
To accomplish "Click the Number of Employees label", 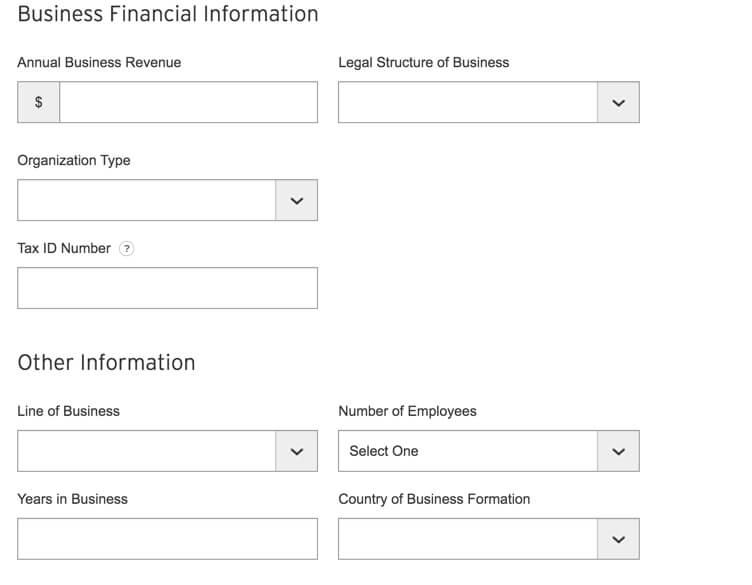I will click(x=407, y=411).
